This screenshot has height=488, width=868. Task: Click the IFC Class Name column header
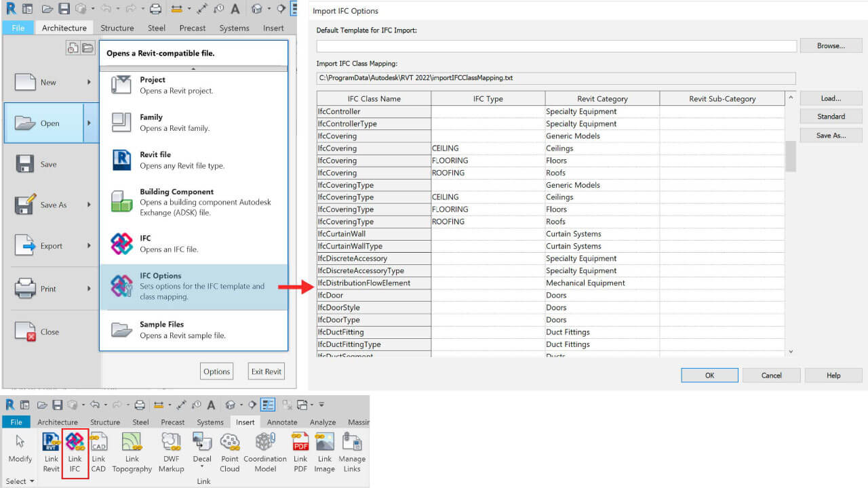[x=374, y=99]
